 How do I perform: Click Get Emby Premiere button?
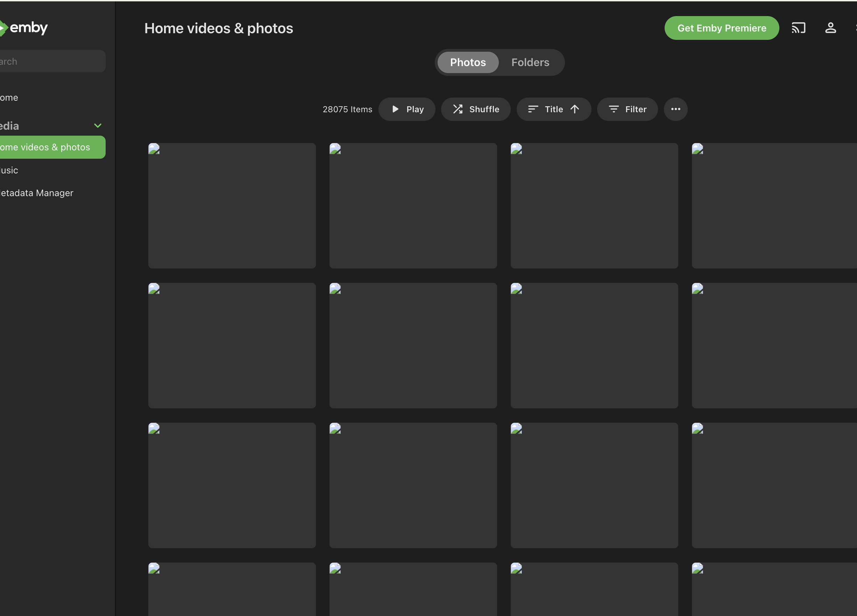click(721, 28)
